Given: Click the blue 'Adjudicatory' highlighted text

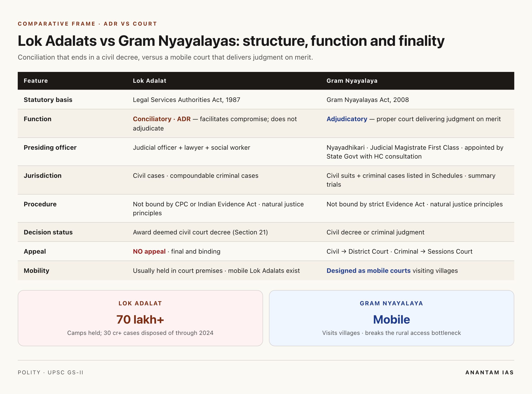Looking at the screenshot, I should pyautogui.click(x=347, y=119).
